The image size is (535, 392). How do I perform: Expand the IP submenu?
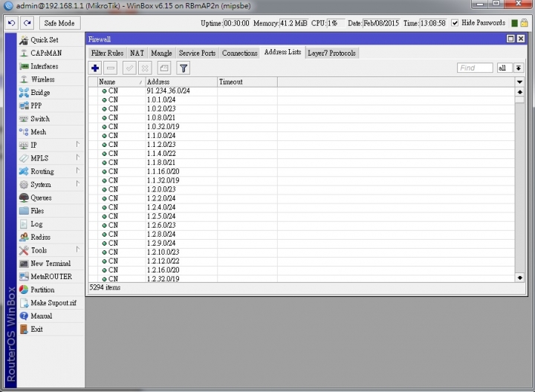point(51,146)
